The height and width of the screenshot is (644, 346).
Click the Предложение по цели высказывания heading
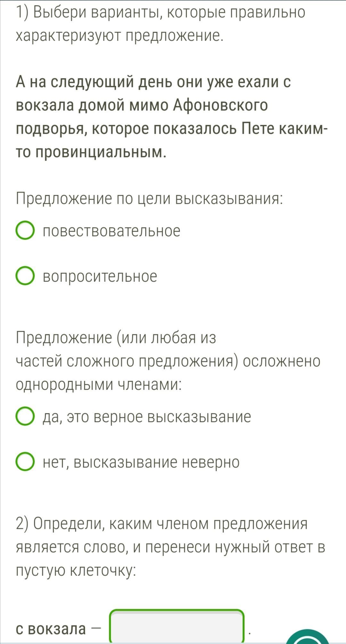150,199
